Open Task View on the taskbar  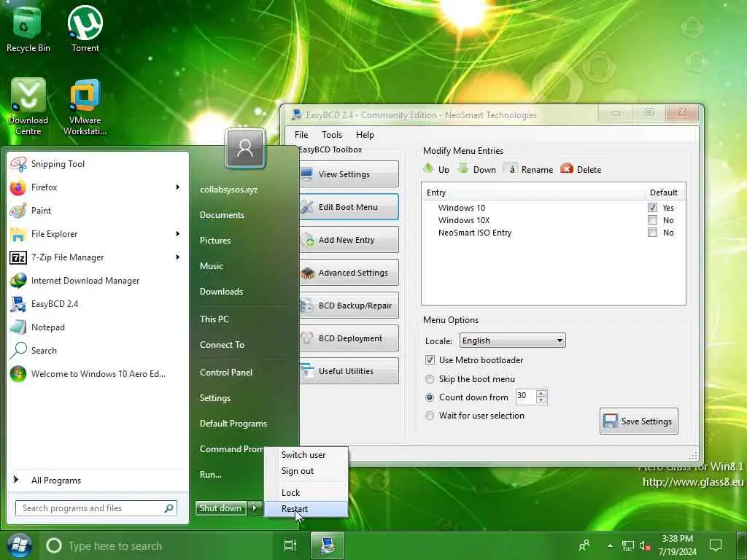click(x=290, y=545)
